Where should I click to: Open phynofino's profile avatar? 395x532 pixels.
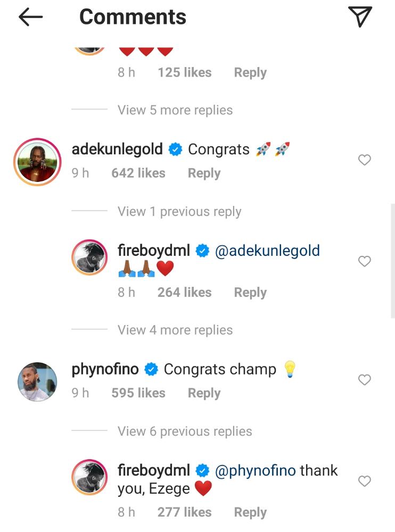37,381
